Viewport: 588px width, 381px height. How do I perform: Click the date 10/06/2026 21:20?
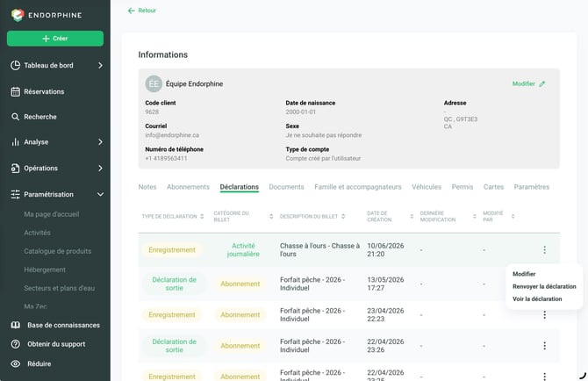point(385,249)
